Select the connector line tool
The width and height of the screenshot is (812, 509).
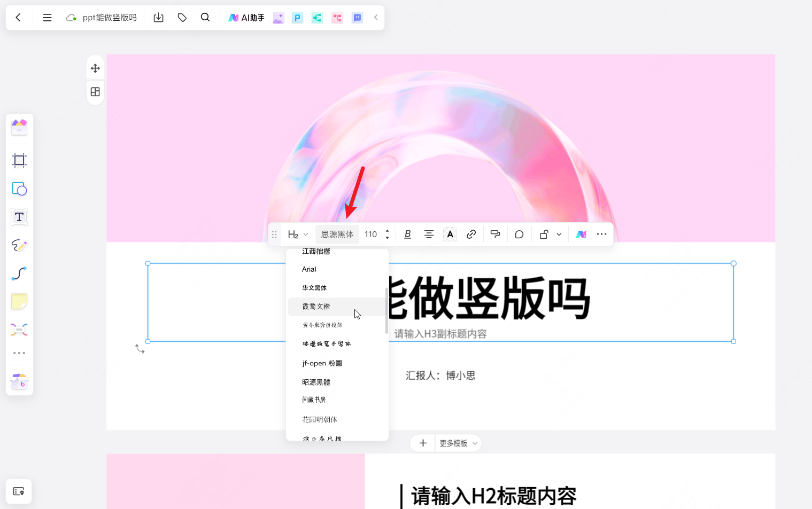coord(19,273)
